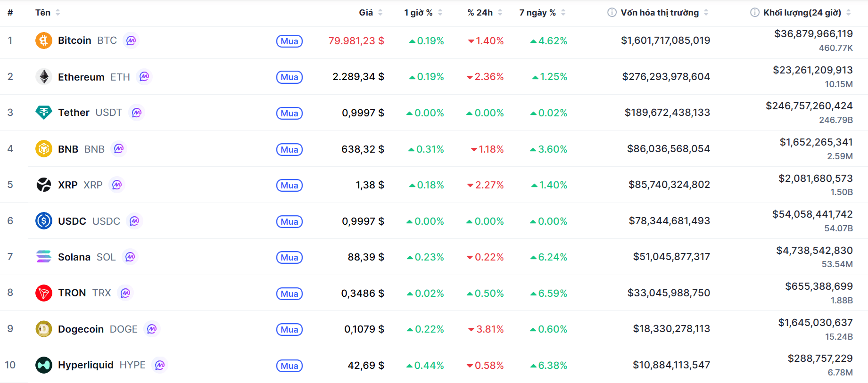Viewport: 868px width, 383px height.
Task: Click the Bitcoin coin logo
Action: [x=44, y=41]
